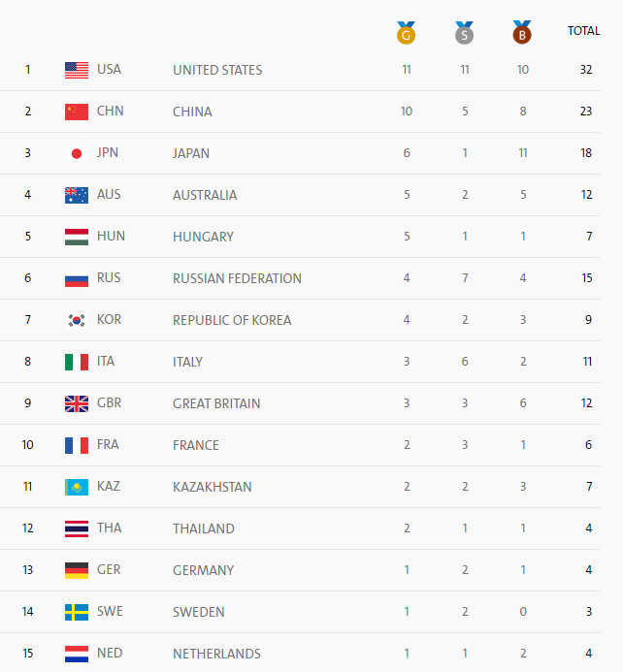This screenshot has width=623, height=672.
Task: Click the gold medal column icon
Action: 406,33
